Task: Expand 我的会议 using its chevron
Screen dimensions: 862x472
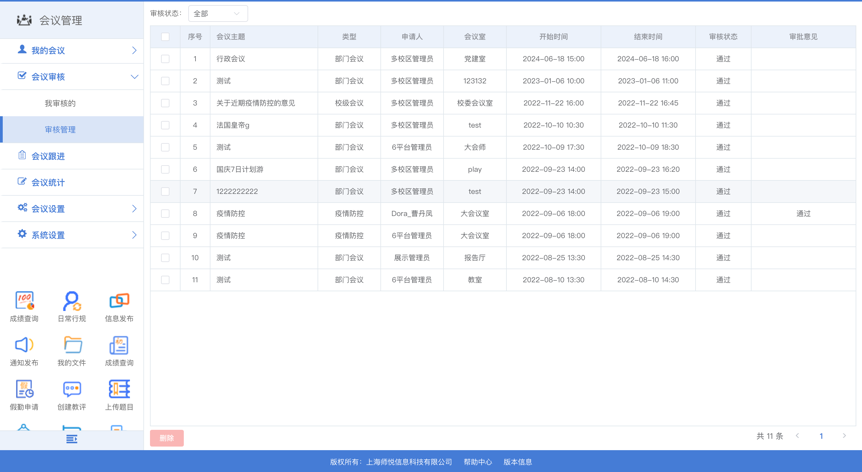Action: [x=134, y=50]
